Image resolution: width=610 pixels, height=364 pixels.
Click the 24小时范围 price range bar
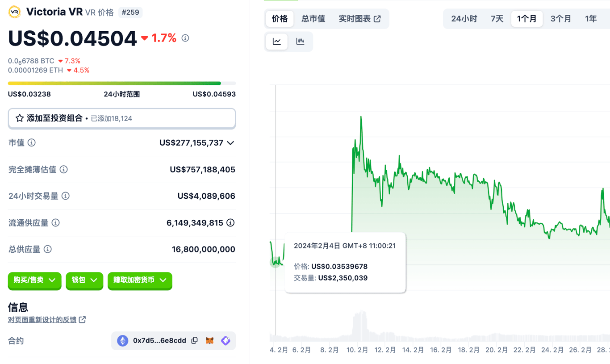[x=122, y=84]
